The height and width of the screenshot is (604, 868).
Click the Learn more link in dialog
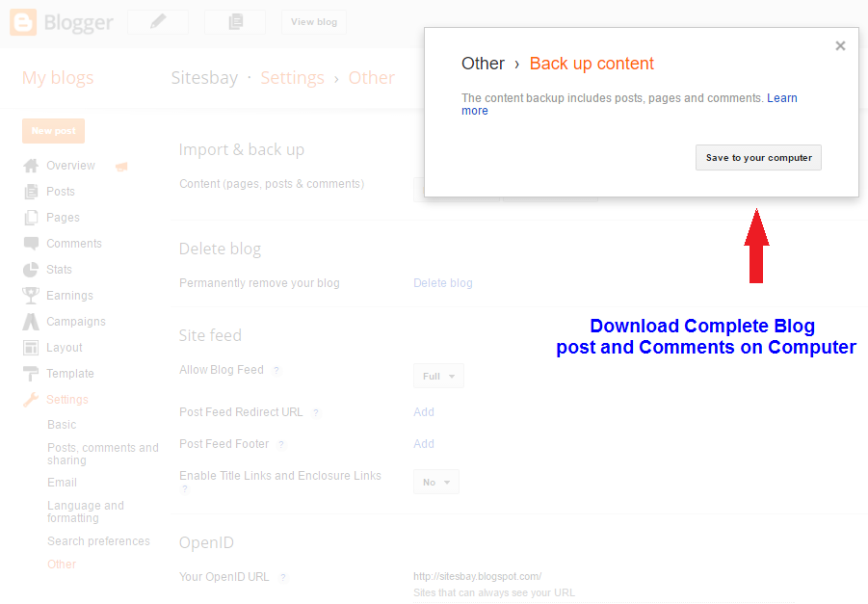[x=781, y=98]
